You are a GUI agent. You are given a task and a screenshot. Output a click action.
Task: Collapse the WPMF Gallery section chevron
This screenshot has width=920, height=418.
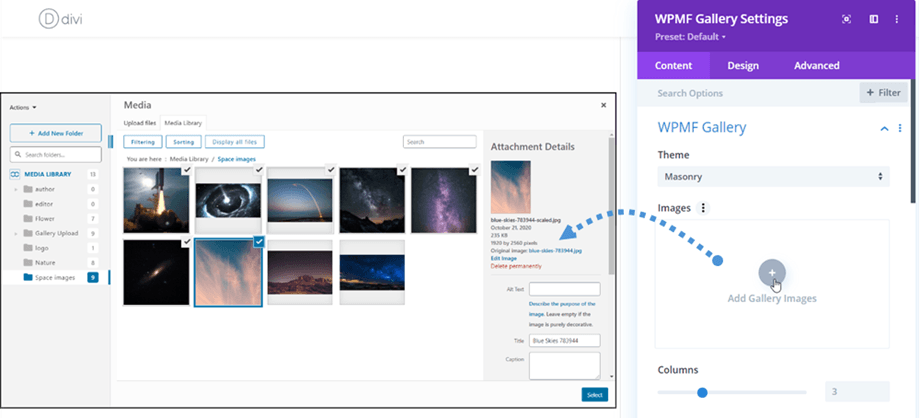(x=884, y=128)
